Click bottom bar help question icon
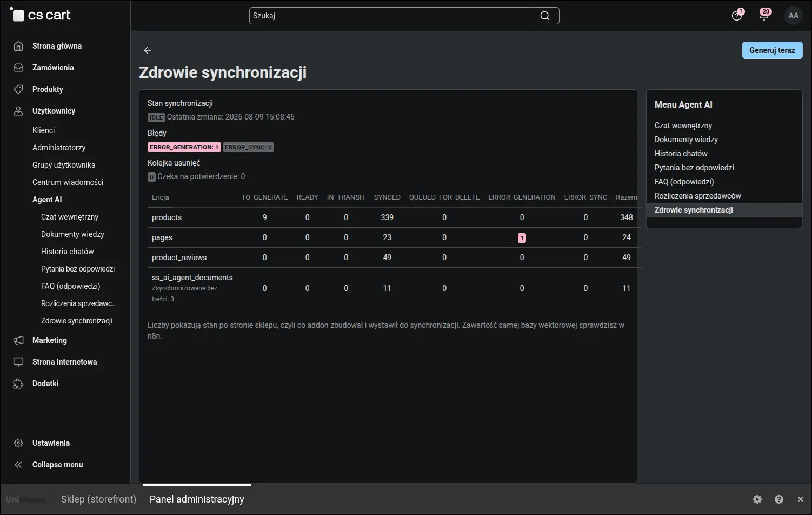The width and height of the screenshot is (812, 515). coord(779,499)
